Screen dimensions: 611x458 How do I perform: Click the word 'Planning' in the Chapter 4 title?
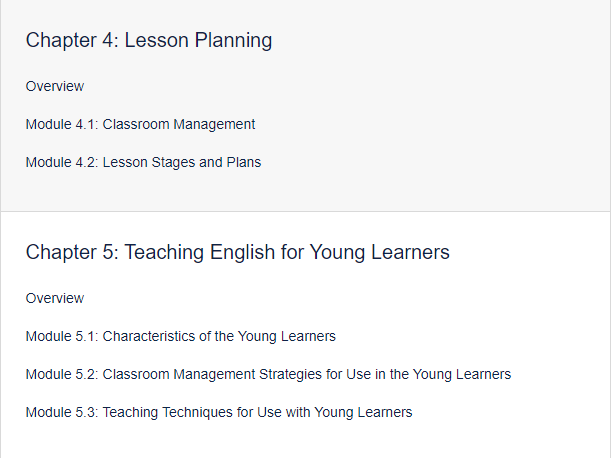point(233,41)
